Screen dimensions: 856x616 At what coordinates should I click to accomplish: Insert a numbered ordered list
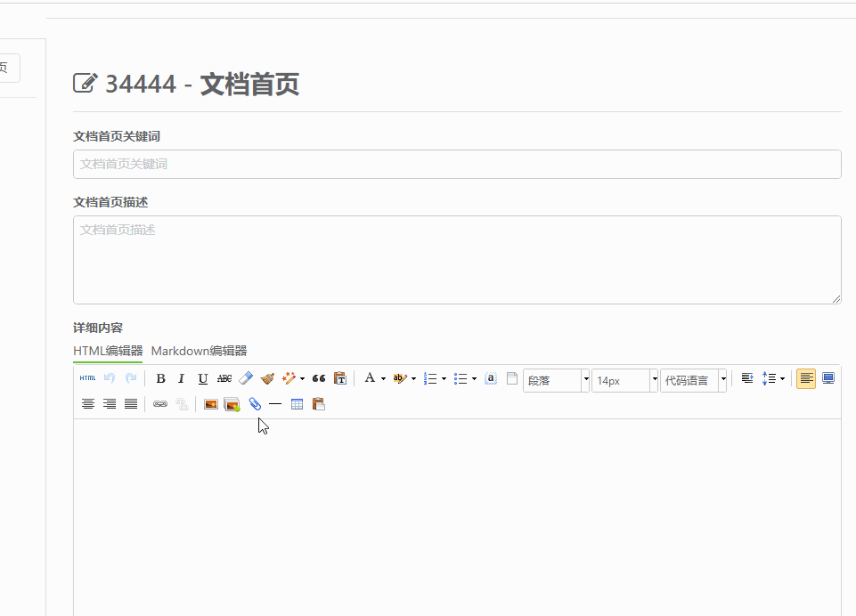430,378
